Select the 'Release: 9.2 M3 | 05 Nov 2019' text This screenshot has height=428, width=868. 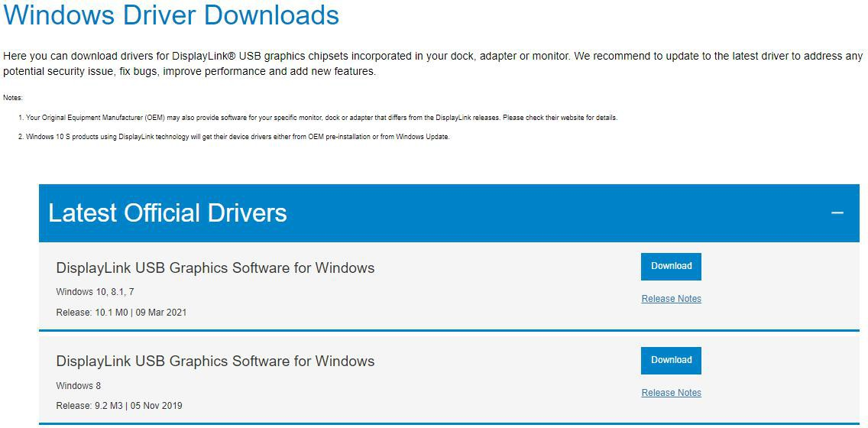coord(119,406)
